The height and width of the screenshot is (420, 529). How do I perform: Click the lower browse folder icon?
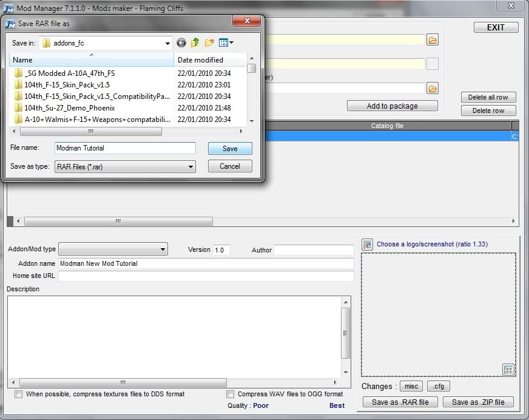(x=432, y=89)
